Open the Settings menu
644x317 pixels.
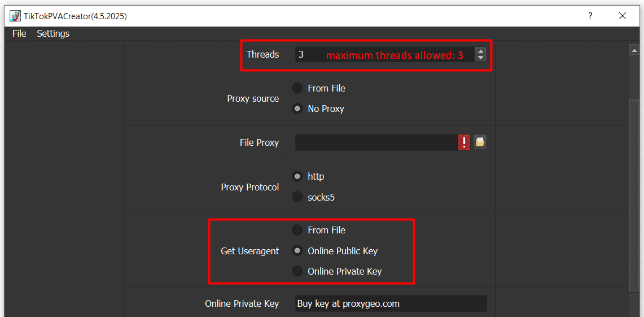click(x=53, y=34)
